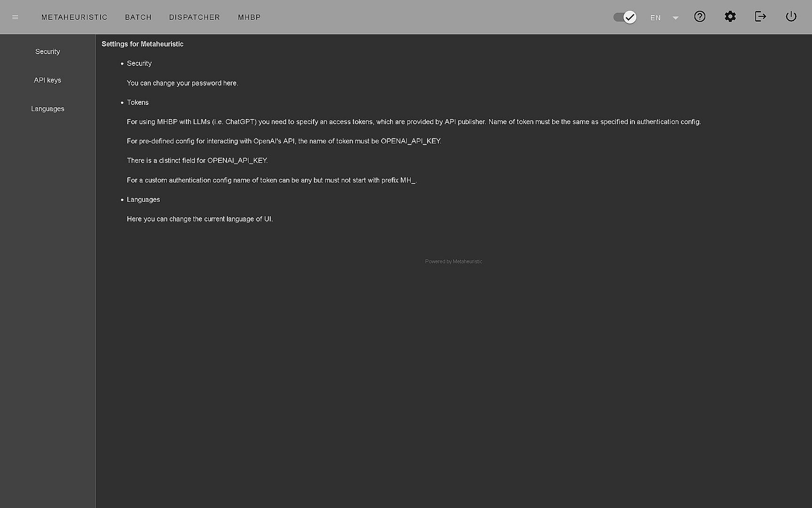Click the logout arrow icon
This screenshot has height=508, width=812.
[760, 17]
